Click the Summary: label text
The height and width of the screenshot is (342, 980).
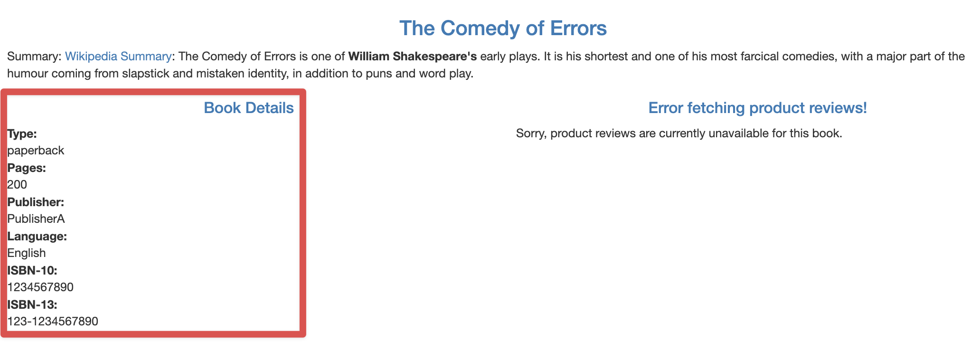[x=34, y=57]
